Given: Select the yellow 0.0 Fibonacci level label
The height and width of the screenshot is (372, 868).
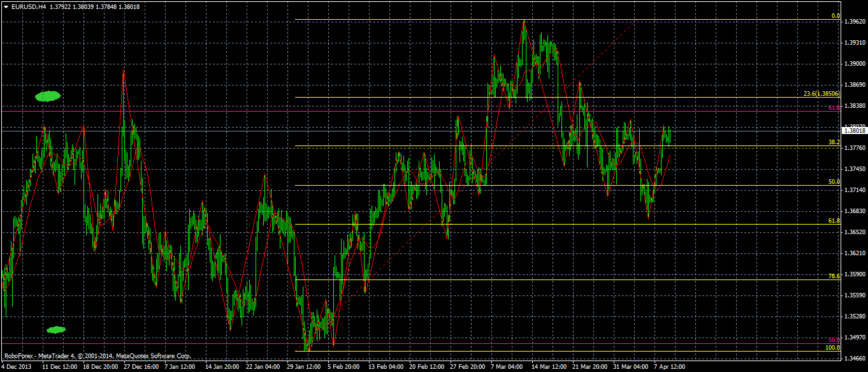Looking at the screenshot, I should (x=835, y=16).
